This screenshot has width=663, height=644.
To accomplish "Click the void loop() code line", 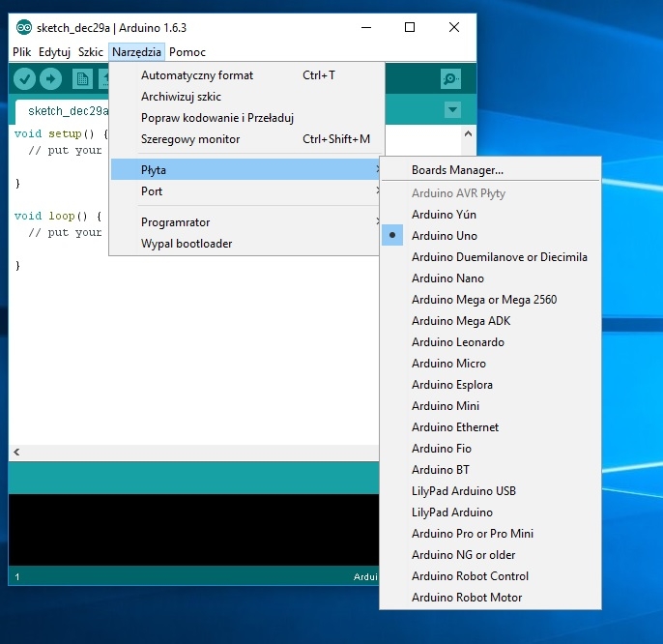I will point(58,216).
